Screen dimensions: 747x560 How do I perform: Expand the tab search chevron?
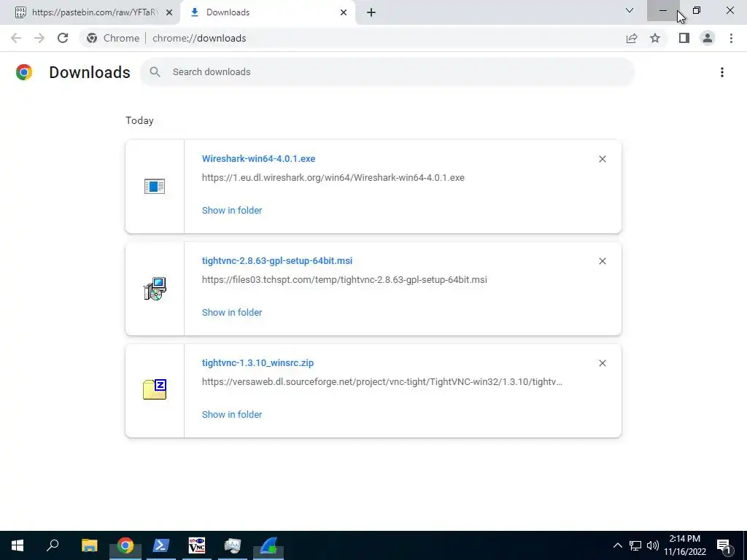point(630,10)
